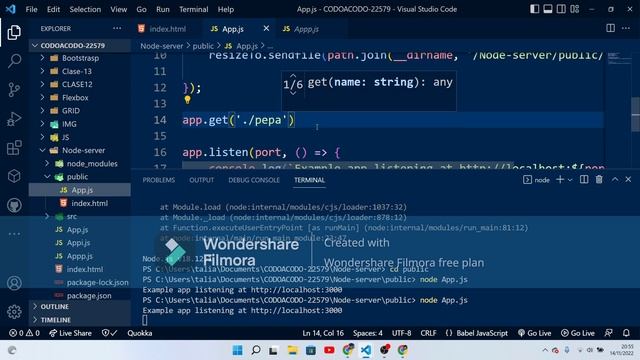Screen dimensions: 640x360
Task: Show additional activity bar views ellipsis
Action: (x=14, y=234)
